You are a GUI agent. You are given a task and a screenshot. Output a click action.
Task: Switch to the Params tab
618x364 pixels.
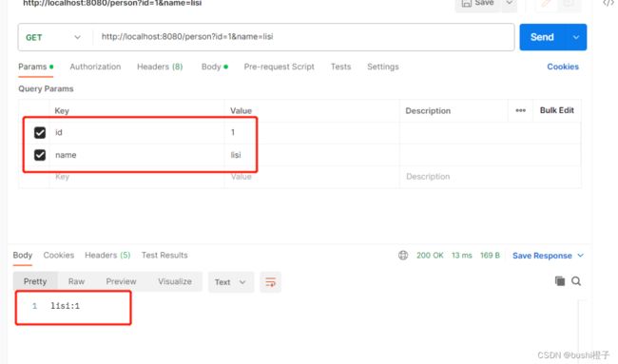(x=35, y=67)
